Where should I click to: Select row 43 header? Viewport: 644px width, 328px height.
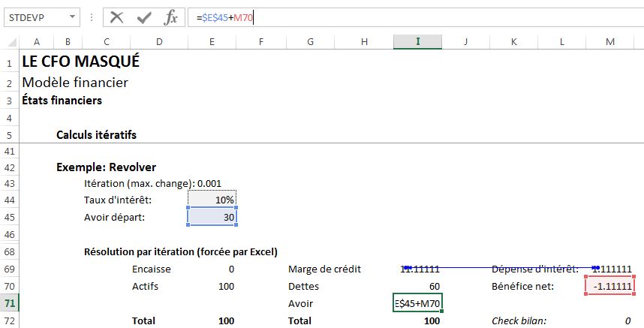pyautogui.click(x=10, y=184)
